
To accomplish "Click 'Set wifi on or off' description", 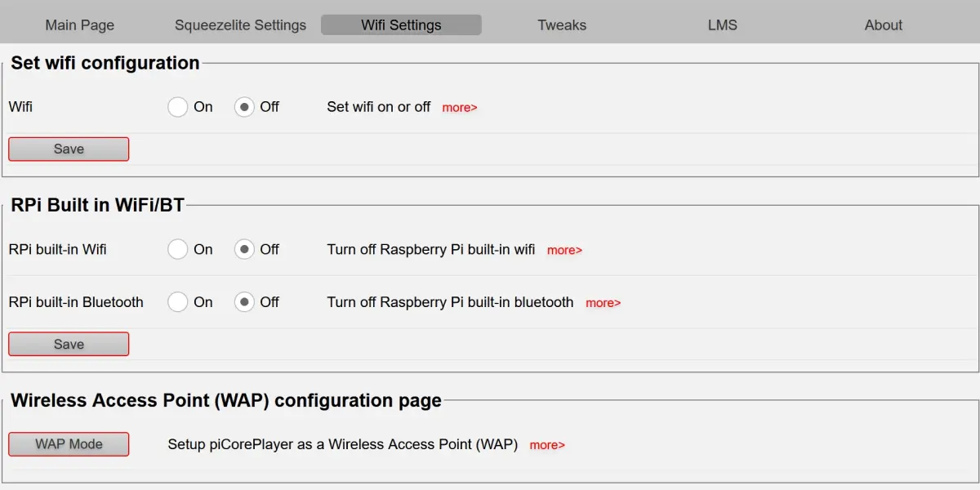I will pyautogui.click(x=379, y=107).
